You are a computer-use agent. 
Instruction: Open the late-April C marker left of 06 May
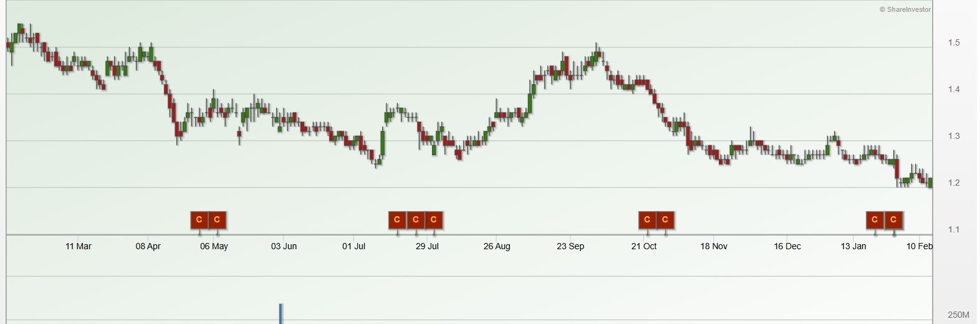pos(199,219)
